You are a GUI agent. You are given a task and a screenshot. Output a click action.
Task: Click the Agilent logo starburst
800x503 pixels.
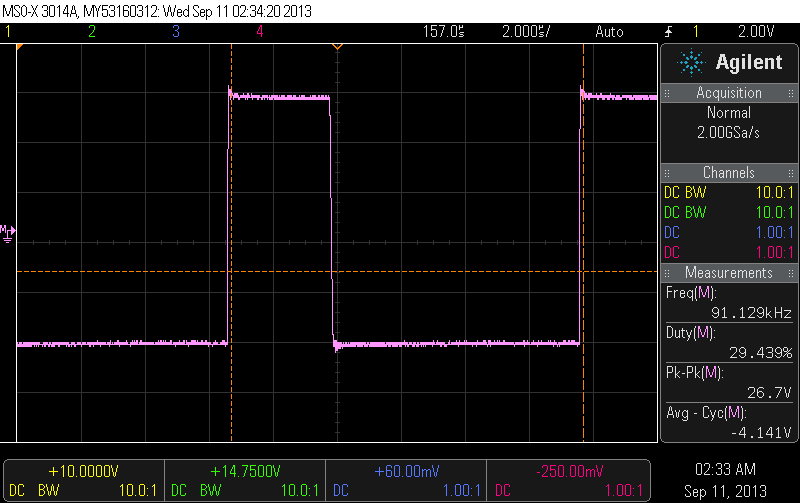tap(691, 62)
